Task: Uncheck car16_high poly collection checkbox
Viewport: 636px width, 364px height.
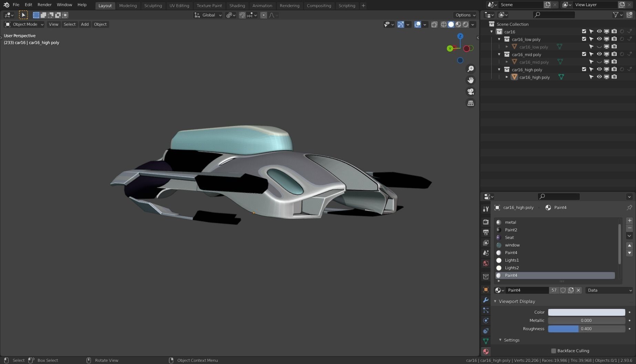Action: click(584, 69)
